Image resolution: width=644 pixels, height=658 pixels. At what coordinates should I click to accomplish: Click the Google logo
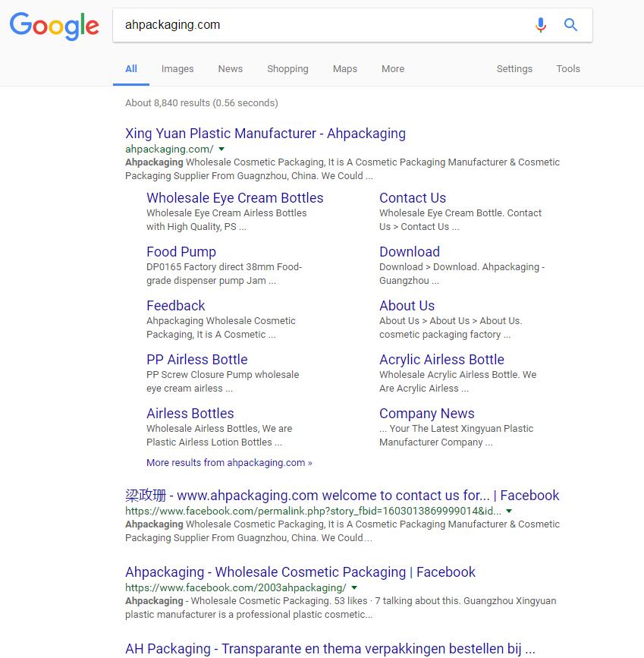(x=54, y=26)
